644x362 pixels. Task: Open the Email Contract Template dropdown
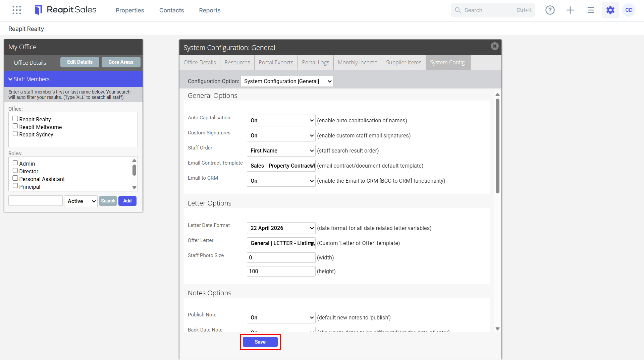click(x=281, y=166)
